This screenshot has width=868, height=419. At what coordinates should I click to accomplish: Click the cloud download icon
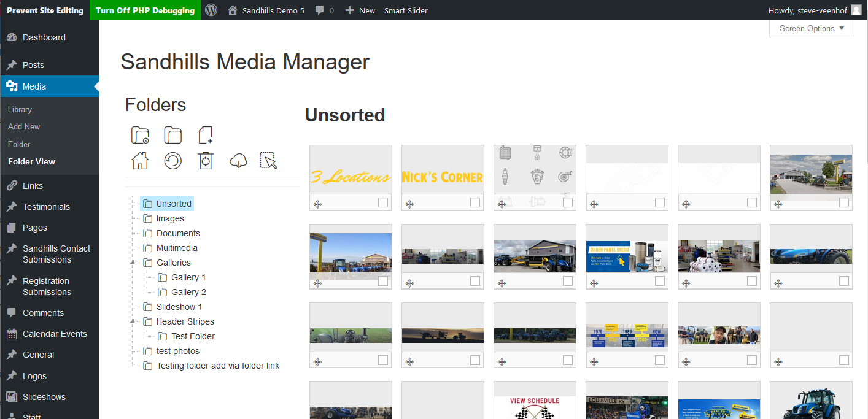pos(238,161)
